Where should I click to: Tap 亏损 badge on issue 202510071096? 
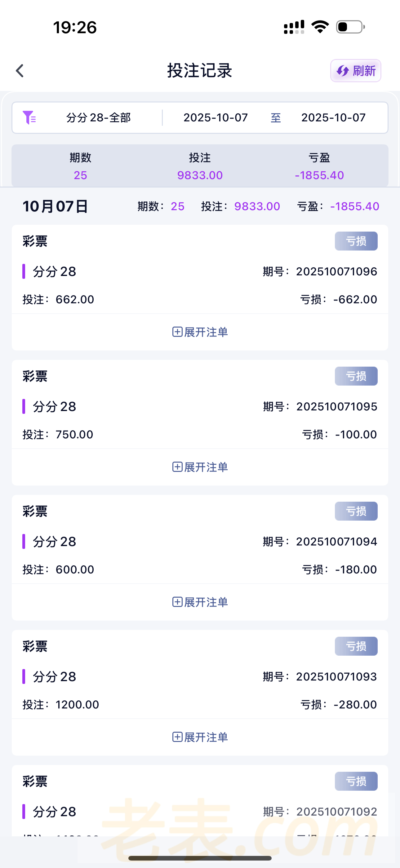[x=356, y=241]
